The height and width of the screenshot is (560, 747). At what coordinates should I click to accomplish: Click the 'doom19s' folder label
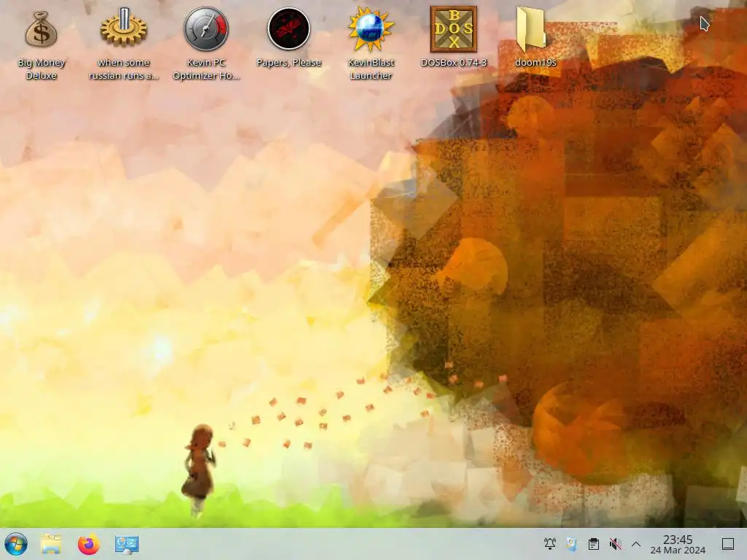coord(535,63)
